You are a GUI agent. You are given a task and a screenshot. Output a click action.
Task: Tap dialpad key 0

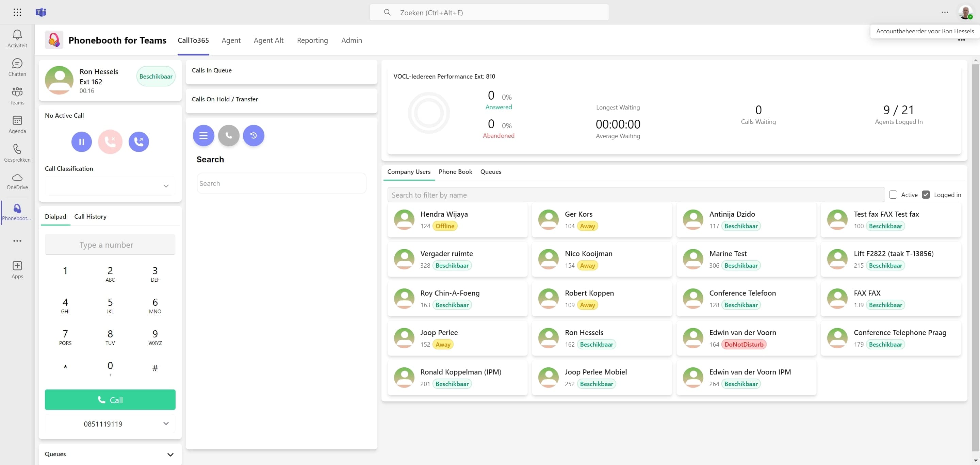point(110,368)
